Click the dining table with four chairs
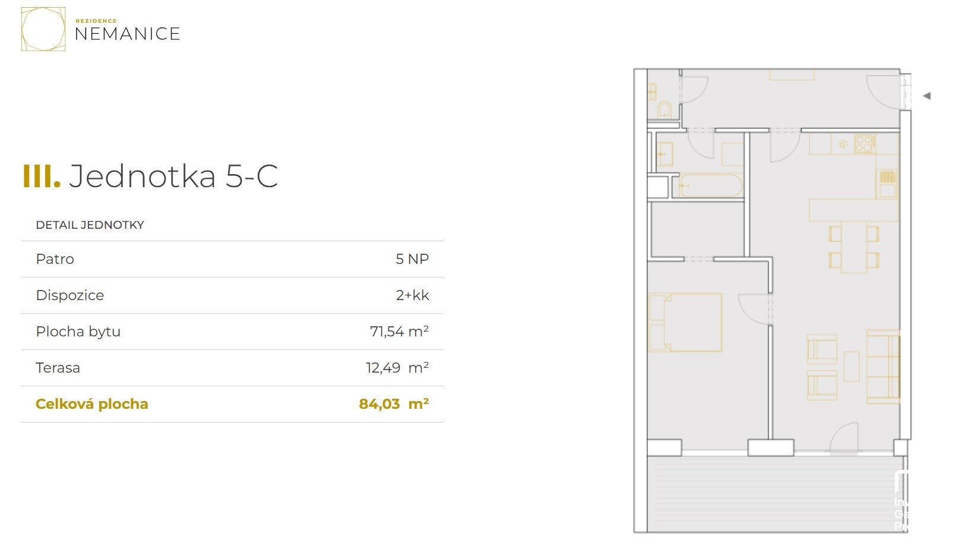This screenshot has height=555, width=980. (853, 247)
